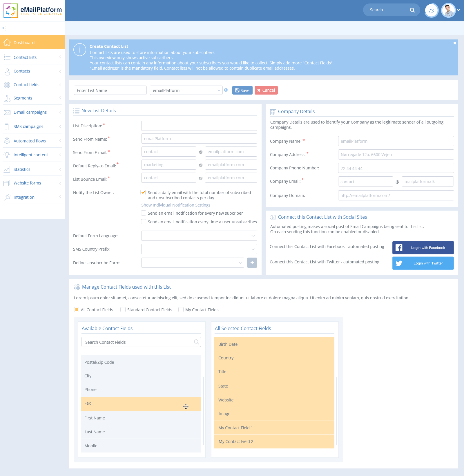Image resolution: width=464 pixels, height=476 pixels.
Task: Select First Name in available fields
Action: pos(141,418)
